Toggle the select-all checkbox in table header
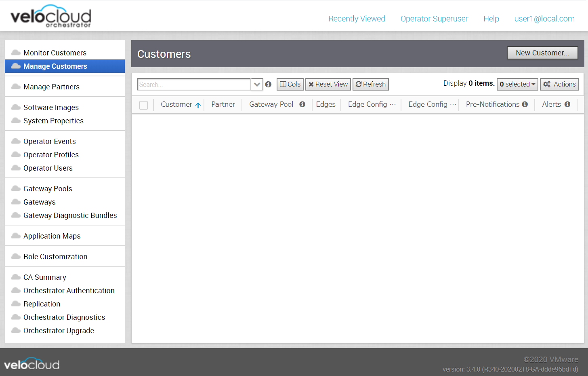The height and width of the screenshot is (376, 588). point(143,105)
